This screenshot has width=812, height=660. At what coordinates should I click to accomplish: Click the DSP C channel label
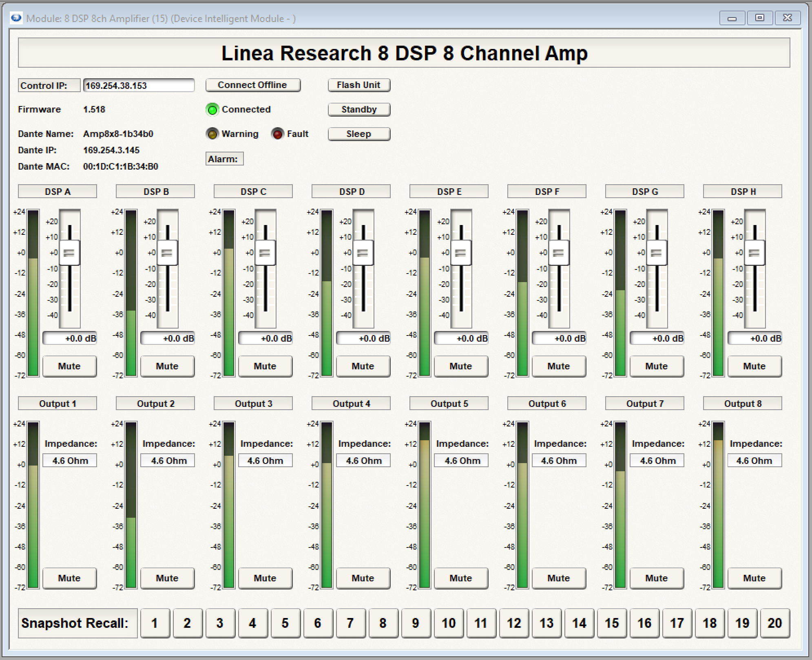coord(253,192)
